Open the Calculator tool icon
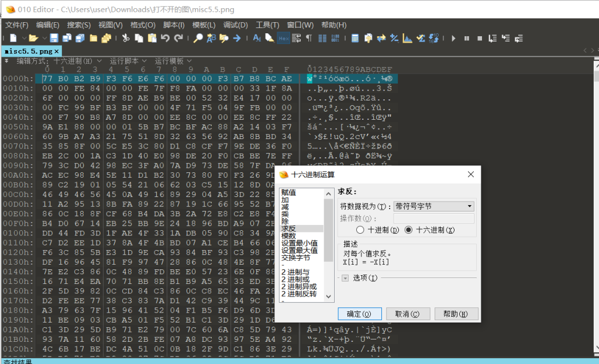Viewport: 599px width, 364px height. 355,38
